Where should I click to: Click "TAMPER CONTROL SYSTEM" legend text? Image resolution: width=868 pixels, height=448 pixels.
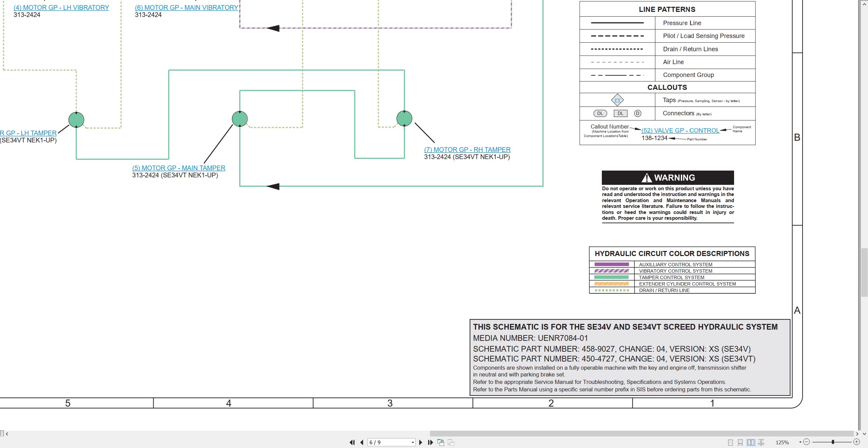click(671, 277)
